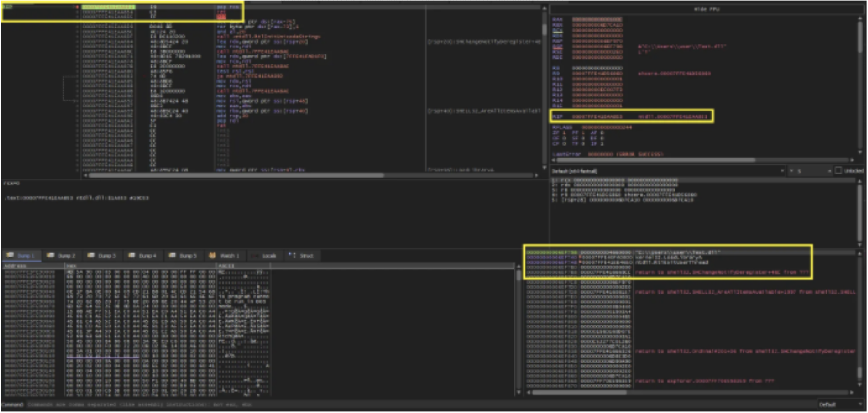Viewport: 868px width, 413px height.
Task: Click the Dump 2 tab icon
Action: coord(51,256)
